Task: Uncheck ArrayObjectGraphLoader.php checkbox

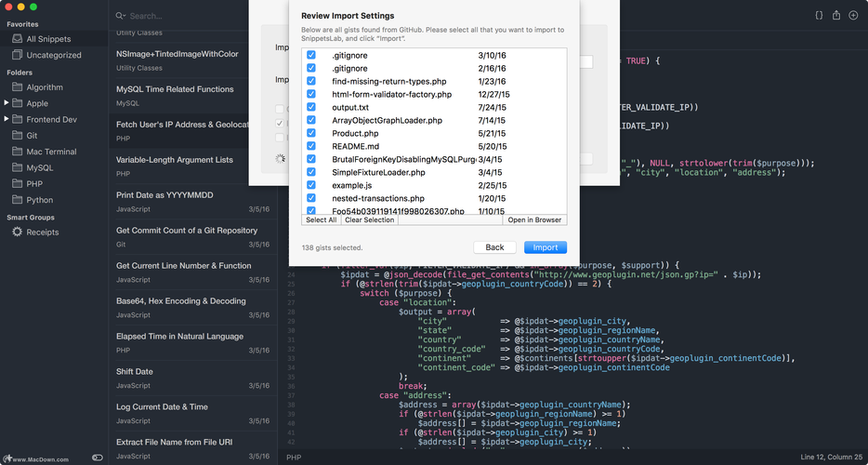Action: coord(311,120)
